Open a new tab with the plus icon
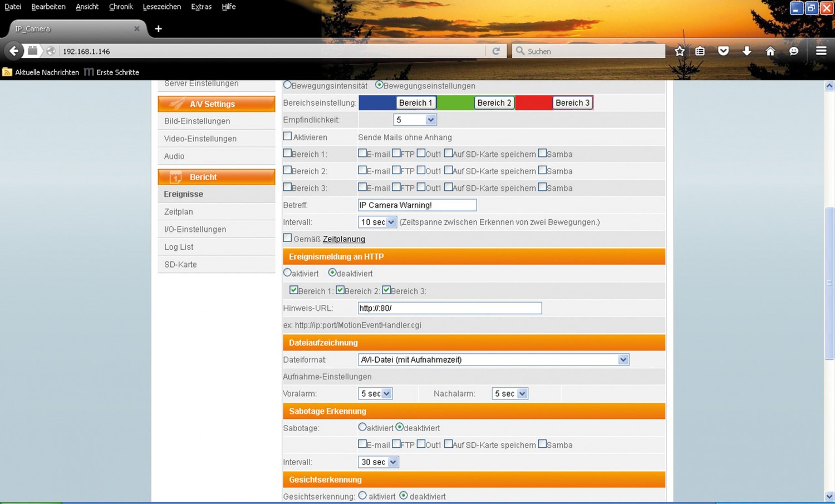This screenshot has width=835, height=504. click(x=159, y=29)
